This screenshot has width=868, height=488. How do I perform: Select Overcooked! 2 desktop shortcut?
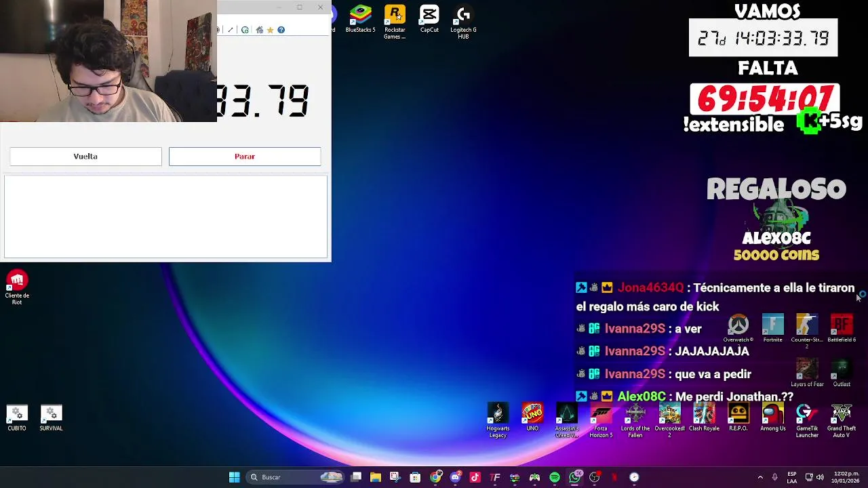(669, 421)
